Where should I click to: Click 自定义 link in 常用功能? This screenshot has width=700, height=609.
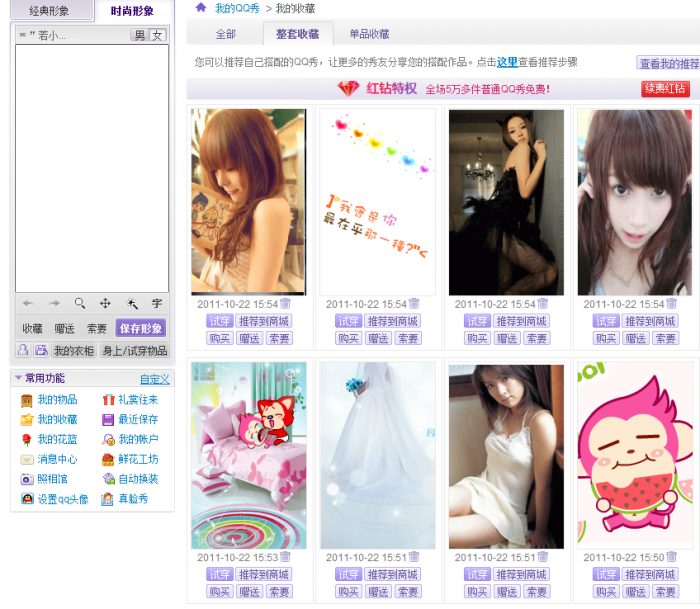pyautogui.click(x=154, y=380)
